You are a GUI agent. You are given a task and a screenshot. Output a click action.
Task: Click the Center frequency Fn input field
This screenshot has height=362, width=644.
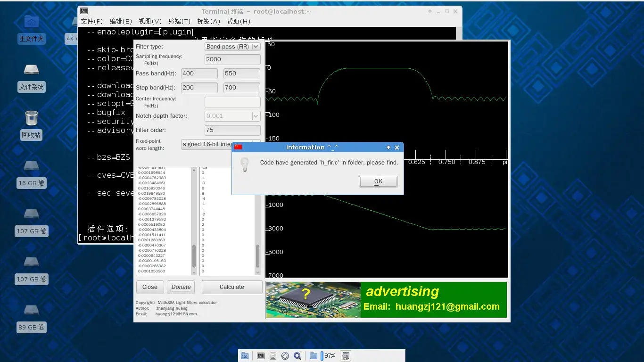pos(232,102)
